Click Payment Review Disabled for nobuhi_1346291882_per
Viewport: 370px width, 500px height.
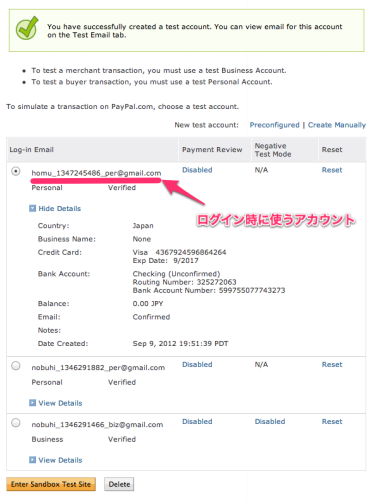pyautogui.click(x=197, y=365)
